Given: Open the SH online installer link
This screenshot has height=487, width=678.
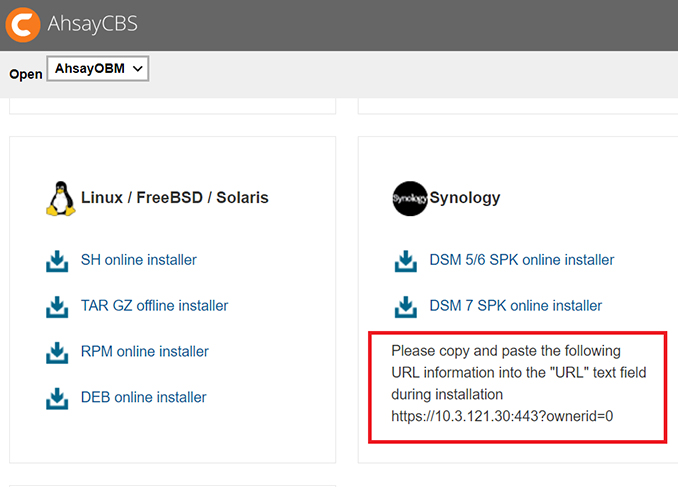Looking at the screenshot, I should click(138, 260).
